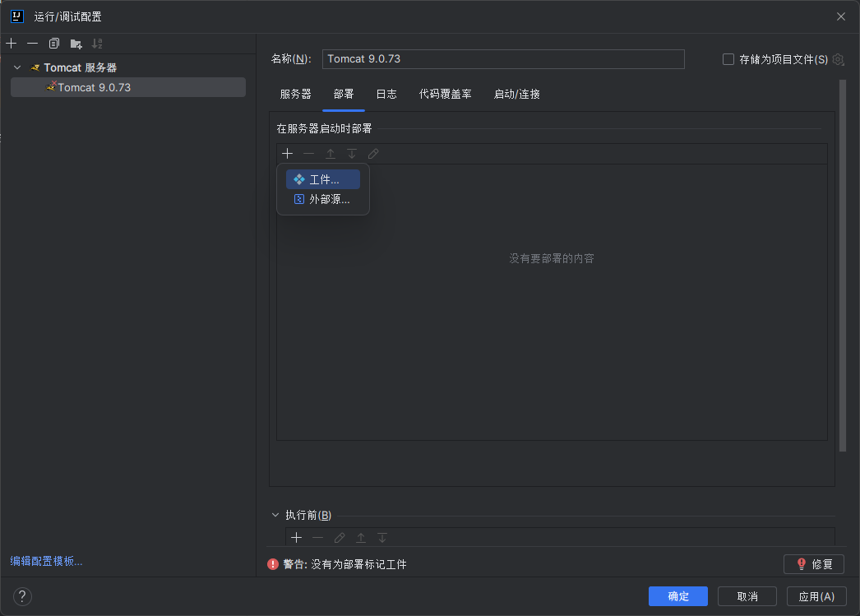
Task: Move before-launch task down
Action: coord(382,538)
